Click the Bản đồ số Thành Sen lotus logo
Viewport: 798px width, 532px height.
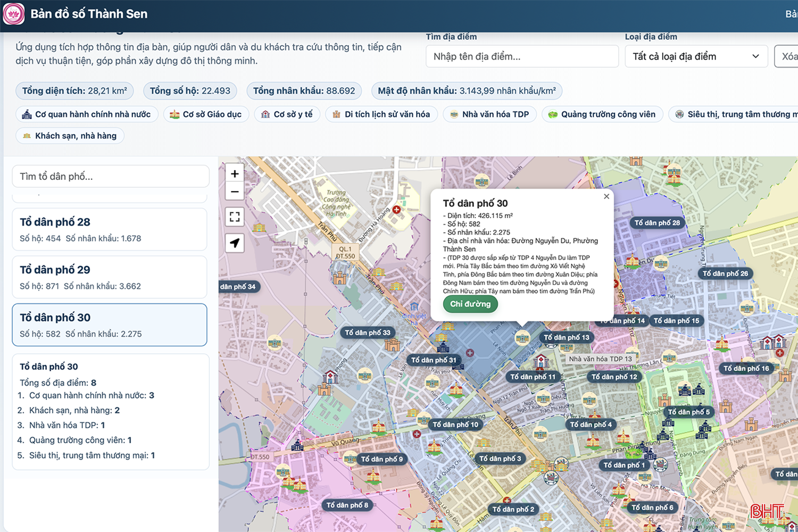(x=13, y=14)
